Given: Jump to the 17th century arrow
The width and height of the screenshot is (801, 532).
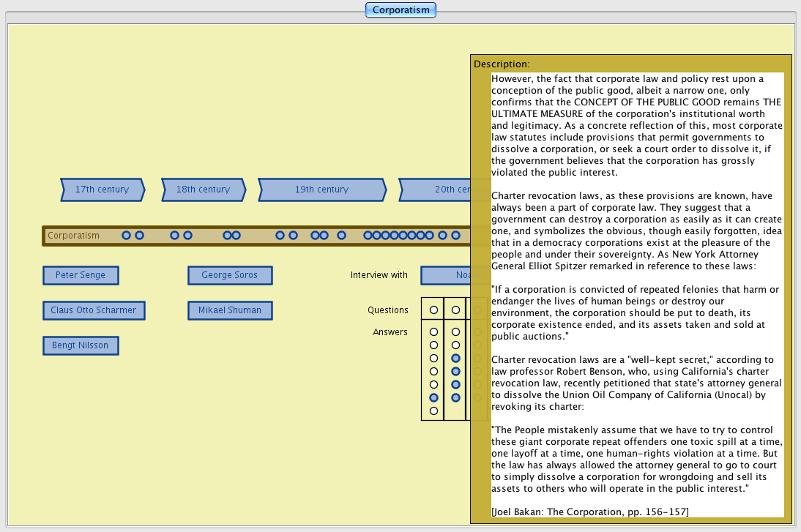Looking at the screenshot, I should pyautogui.click(x=102, y=190).
